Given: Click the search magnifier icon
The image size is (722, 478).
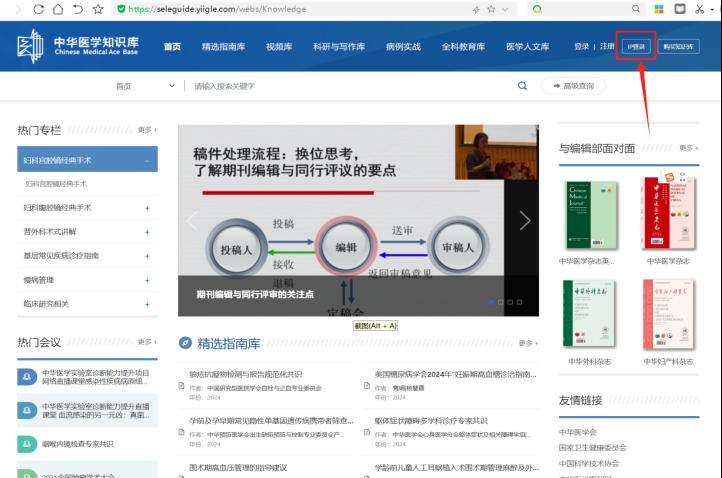Looking at the screenshot, I should (x=522, y=86).
